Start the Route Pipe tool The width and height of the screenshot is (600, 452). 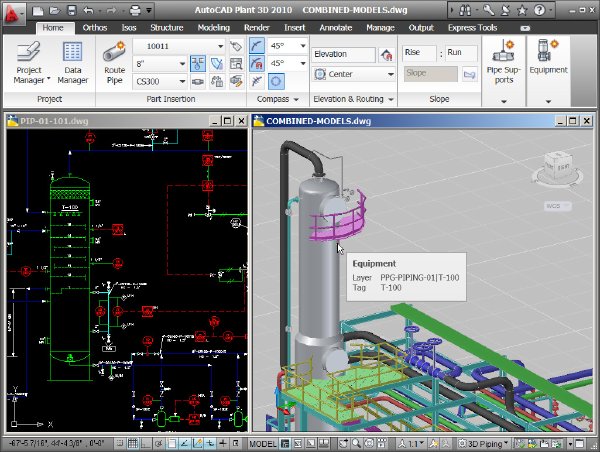pyautogui.click(x=114, y=63)
